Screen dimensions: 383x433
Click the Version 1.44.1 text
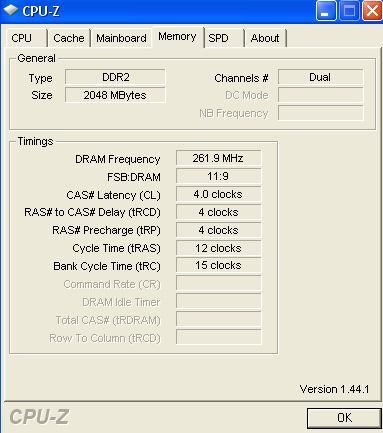coord(334,389)
